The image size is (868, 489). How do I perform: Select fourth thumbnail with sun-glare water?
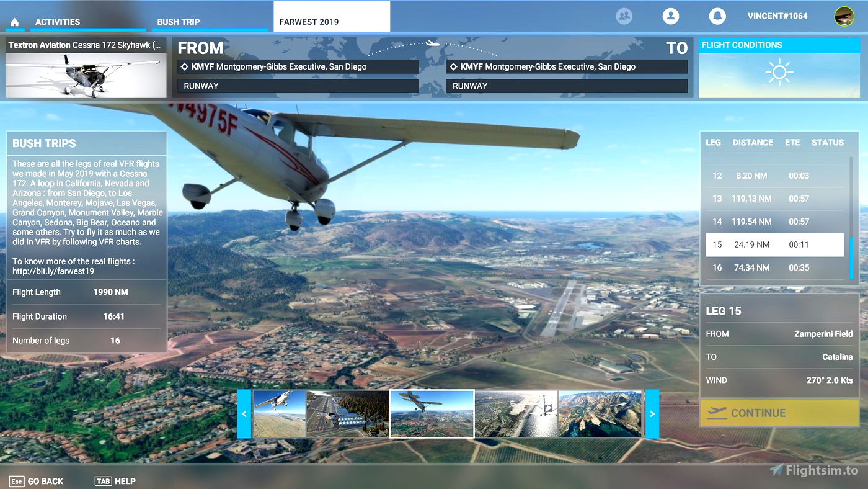pyautogui.click(x=516, y=414)
